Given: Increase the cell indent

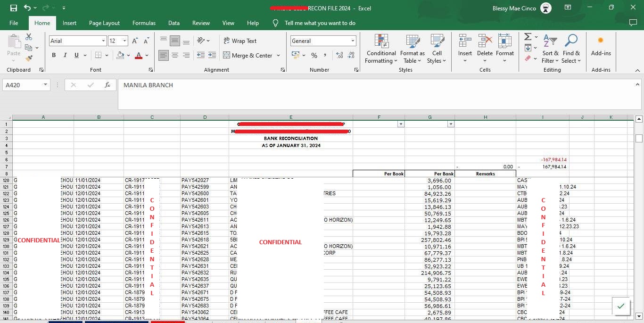Looking at the screenshot, I should (x=213, y=55).
